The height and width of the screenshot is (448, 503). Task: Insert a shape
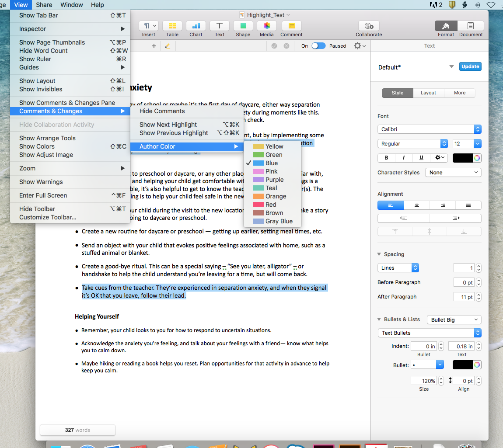pyautogui.click(x=243, y=27)
